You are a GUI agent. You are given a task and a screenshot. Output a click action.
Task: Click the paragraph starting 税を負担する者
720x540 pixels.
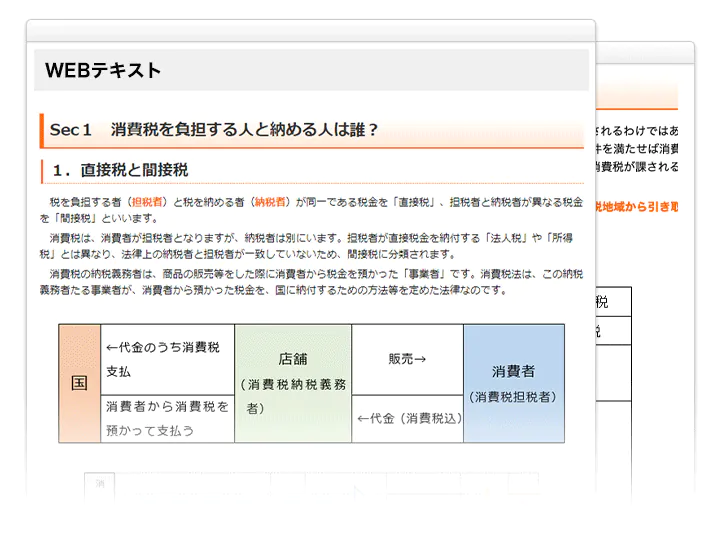[x=310, y=209]
